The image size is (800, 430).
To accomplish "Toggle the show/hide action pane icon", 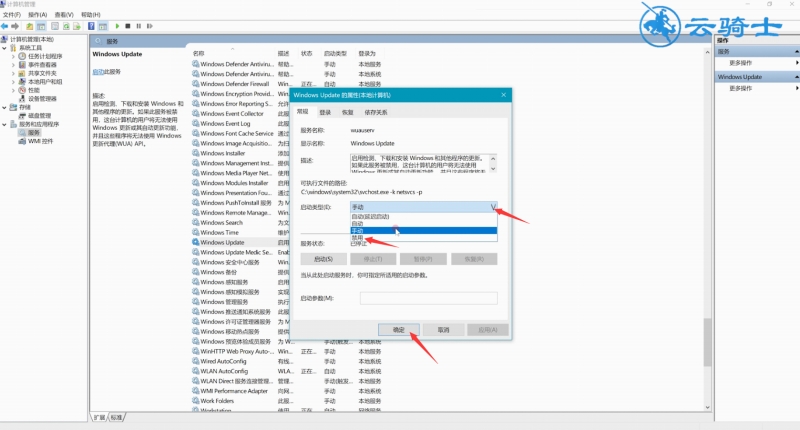I will point(103,26).
